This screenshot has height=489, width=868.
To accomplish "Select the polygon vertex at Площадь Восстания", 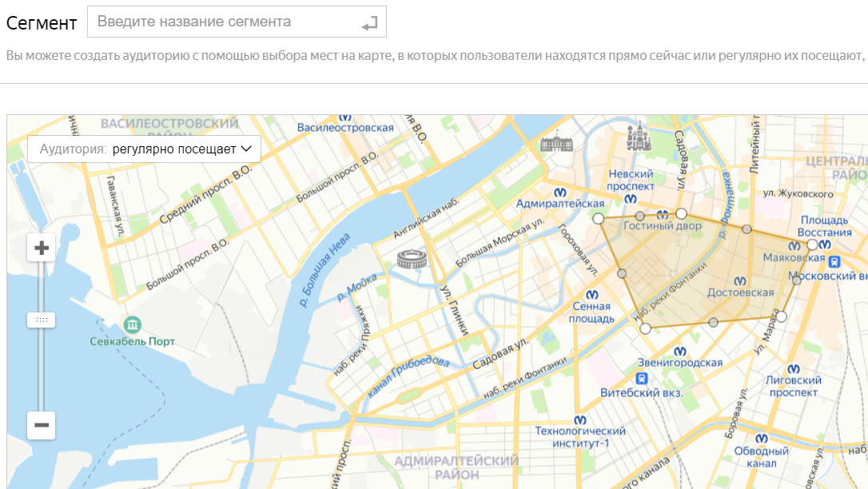I will click(812, 245).
